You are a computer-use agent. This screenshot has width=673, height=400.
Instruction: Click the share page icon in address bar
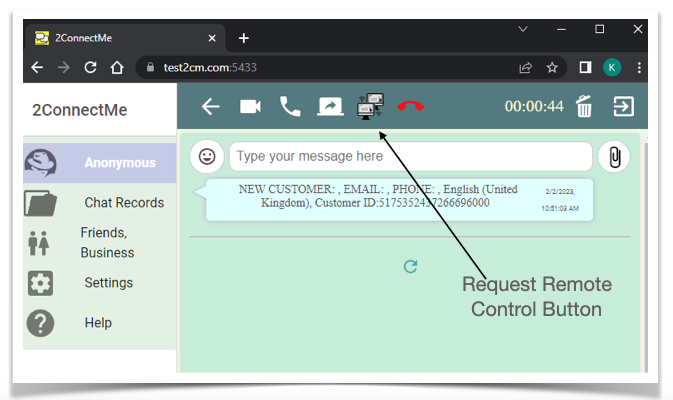click(x=525, y=67)
